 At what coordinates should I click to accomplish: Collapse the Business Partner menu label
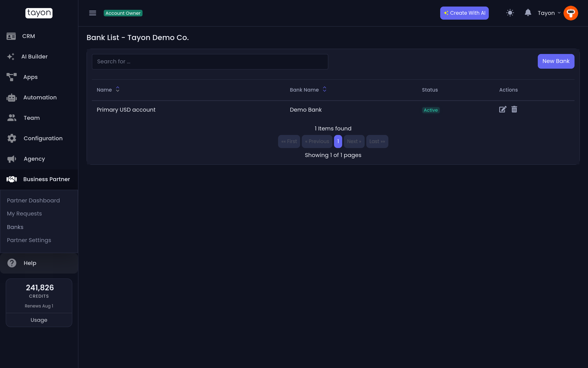pos(47,179)
